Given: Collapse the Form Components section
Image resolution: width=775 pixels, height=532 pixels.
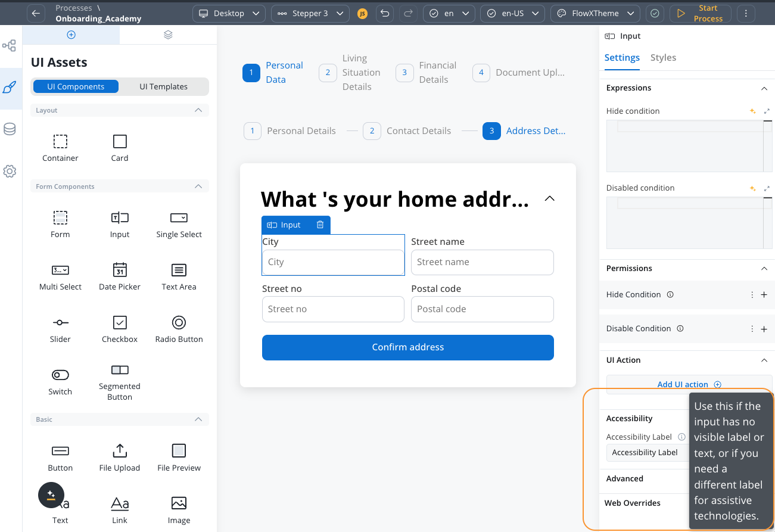Looking at the screenshot, I should point(198,186).
